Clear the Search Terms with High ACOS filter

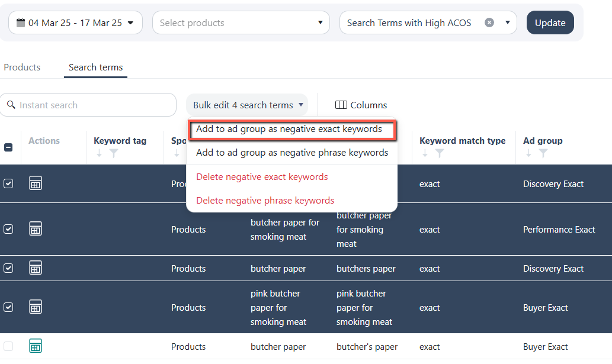click(489, 22)
